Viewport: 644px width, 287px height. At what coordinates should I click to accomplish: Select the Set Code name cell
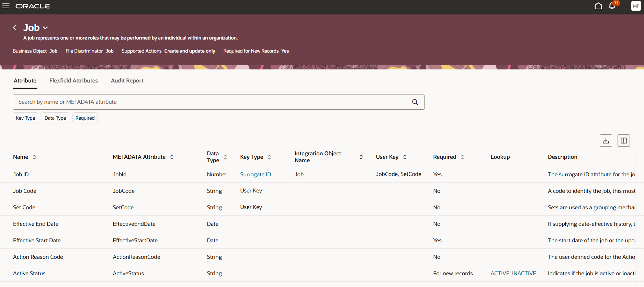[x=24, y=207]
